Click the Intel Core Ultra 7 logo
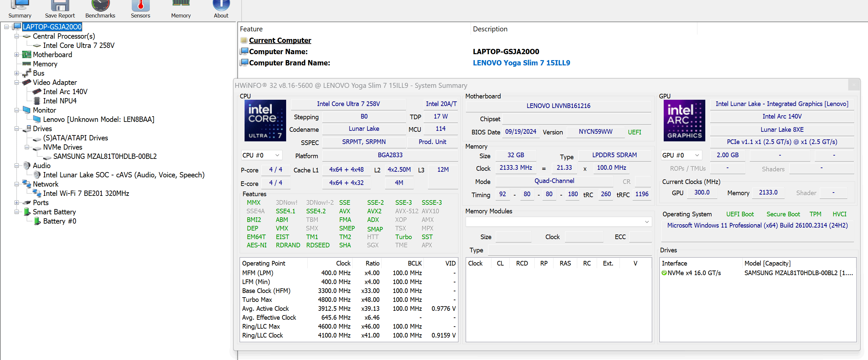The height and width of the screenshot is (360, 868). 265,120
